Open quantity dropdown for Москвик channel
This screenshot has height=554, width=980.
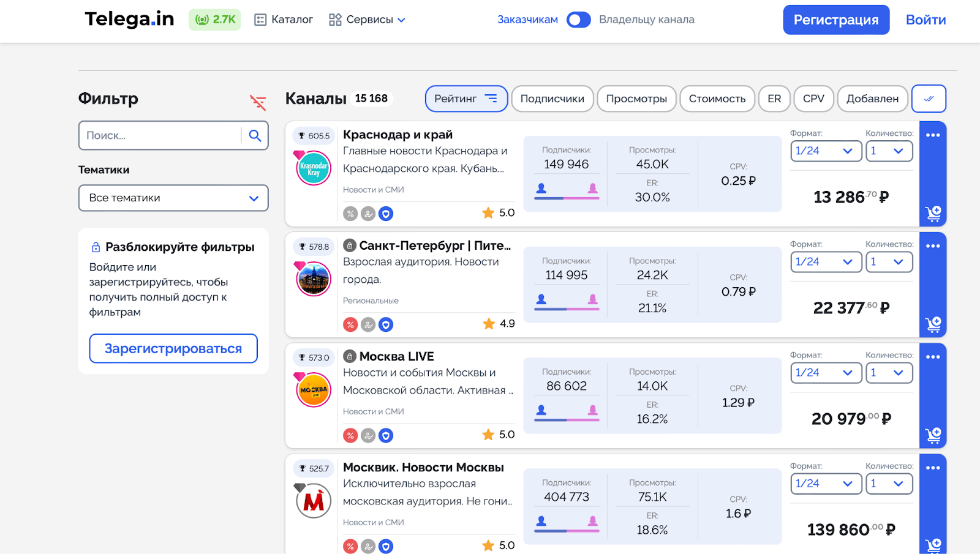889,483
